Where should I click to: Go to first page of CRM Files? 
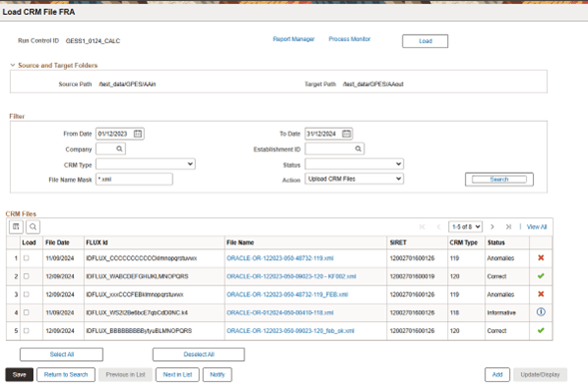point(422,226)
